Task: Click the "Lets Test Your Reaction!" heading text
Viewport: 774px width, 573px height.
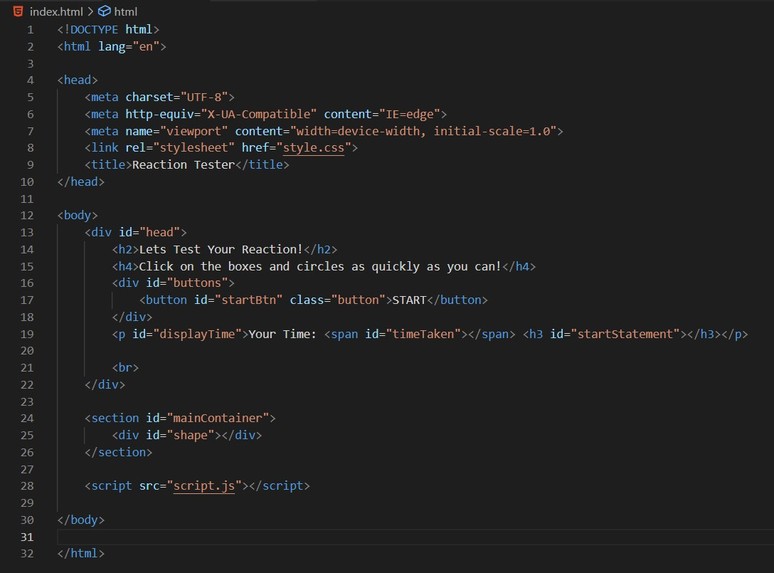Action: [221, 249]
